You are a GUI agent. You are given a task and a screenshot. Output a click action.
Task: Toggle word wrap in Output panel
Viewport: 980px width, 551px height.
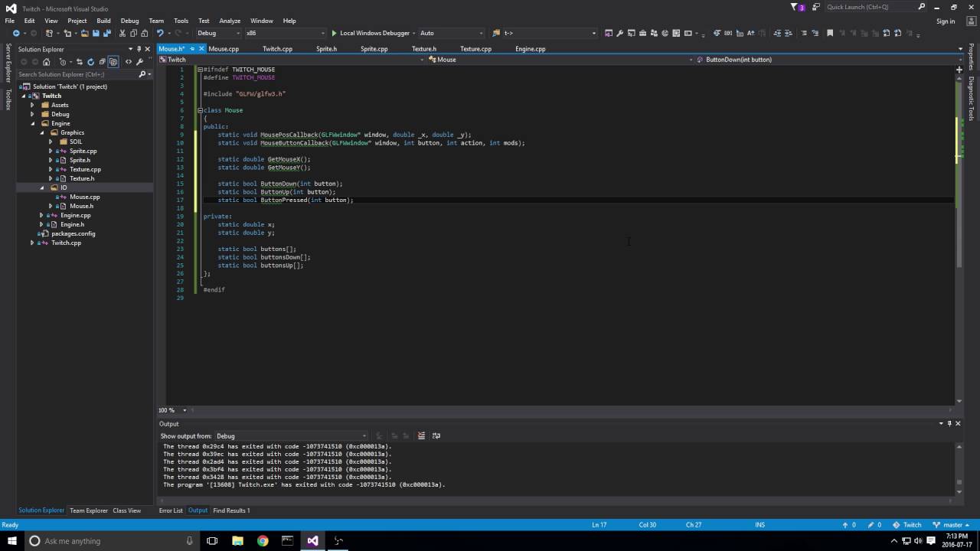(x=436, y=436)
